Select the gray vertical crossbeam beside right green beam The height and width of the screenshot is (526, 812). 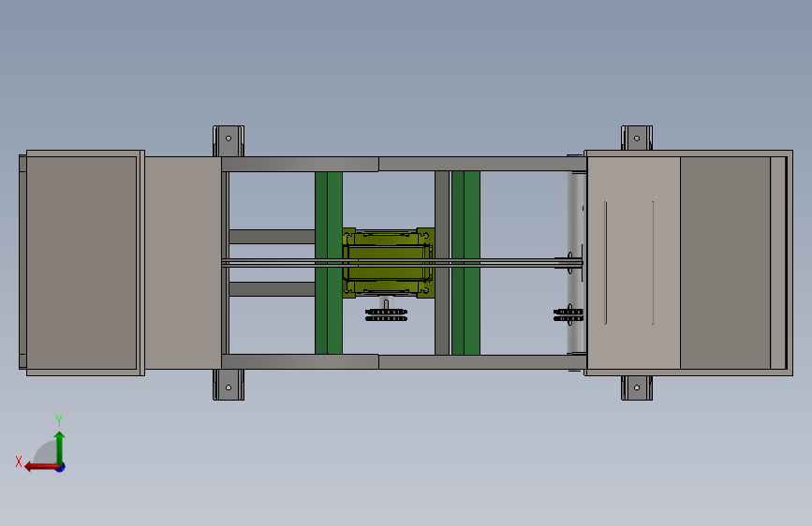click(x=442, y=263)
